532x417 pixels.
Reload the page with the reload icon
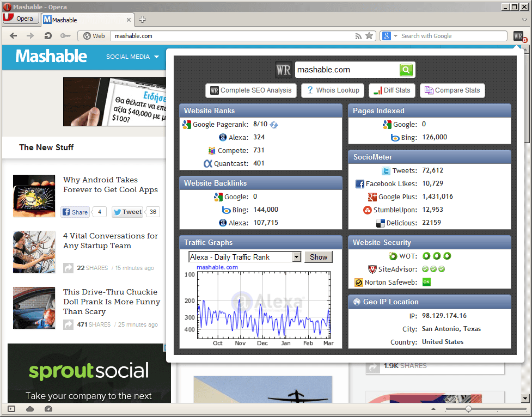coord(48,35)
